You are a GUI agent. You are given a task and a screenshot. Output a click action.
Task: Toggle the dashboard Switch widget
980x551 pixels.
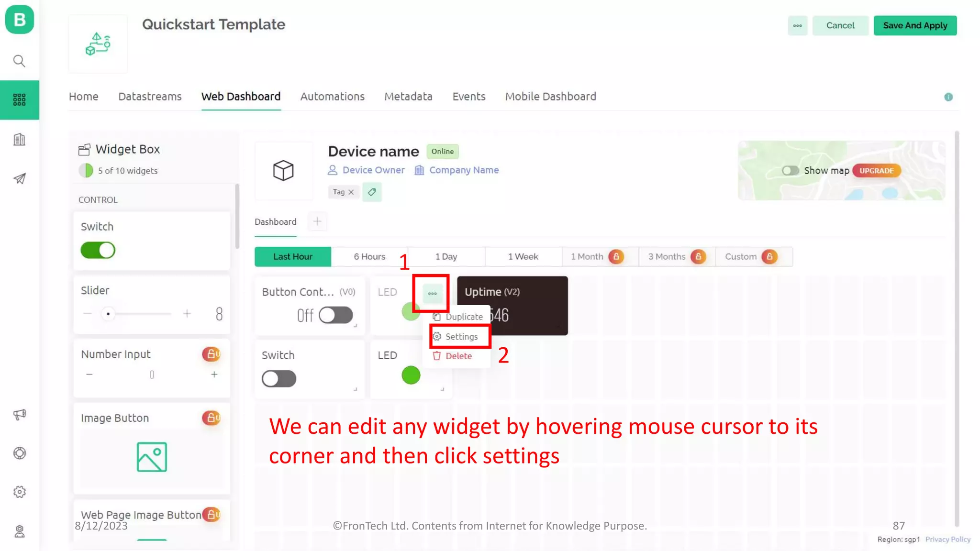pyautogui.click(x=279, y=378)
